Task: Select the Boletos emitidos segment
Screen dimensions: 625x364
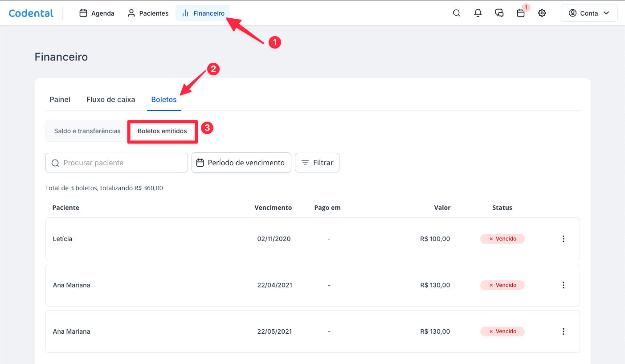Action: 162,131
